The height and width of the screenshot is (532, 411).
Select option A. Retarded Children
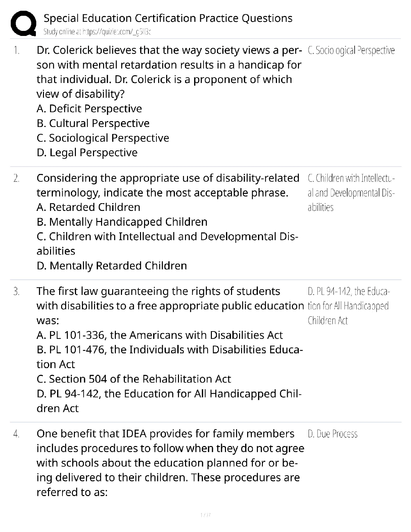(88, 207)
